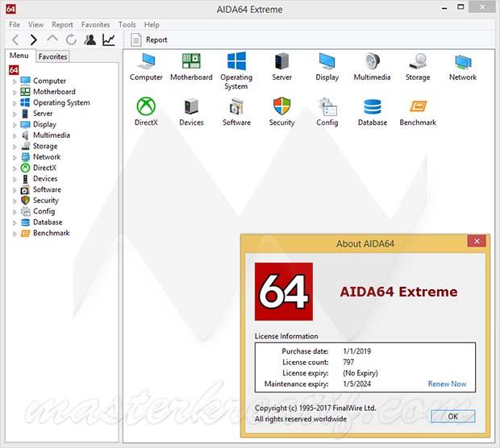This screenshot has height=448, width=500.
Task: Expand the Display tree node
Action: (x=15, y=125)
